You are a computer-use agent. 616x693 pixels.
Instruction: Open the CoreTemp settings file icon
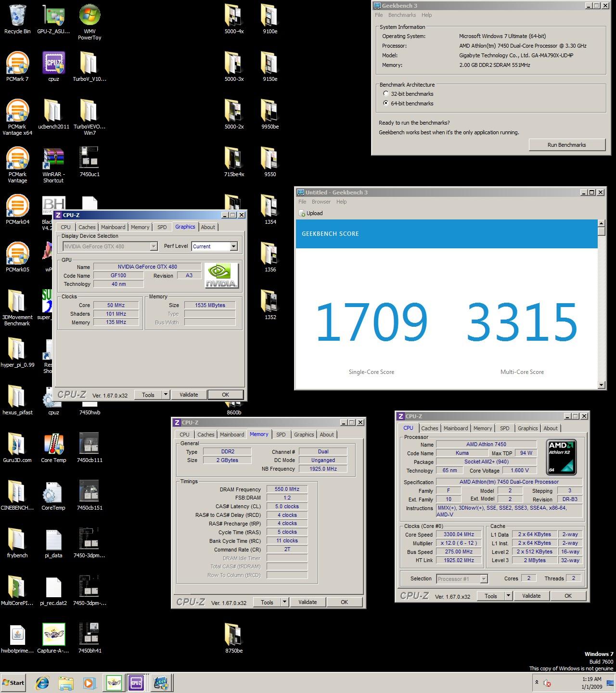[53, 495]
